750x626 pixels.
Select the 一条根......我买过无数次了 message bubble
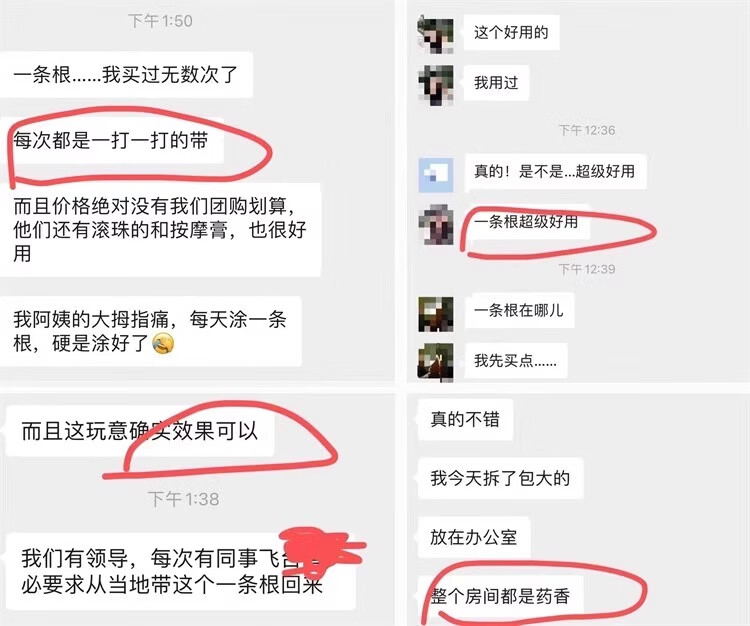pyautogui.click(x=126, y=75)
